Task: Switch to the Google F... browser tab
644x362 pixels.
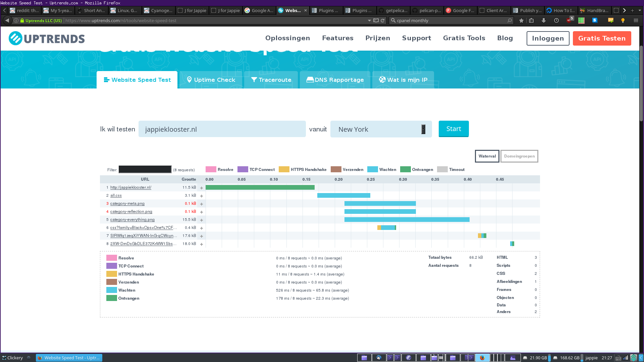Action: coord(460,10)
